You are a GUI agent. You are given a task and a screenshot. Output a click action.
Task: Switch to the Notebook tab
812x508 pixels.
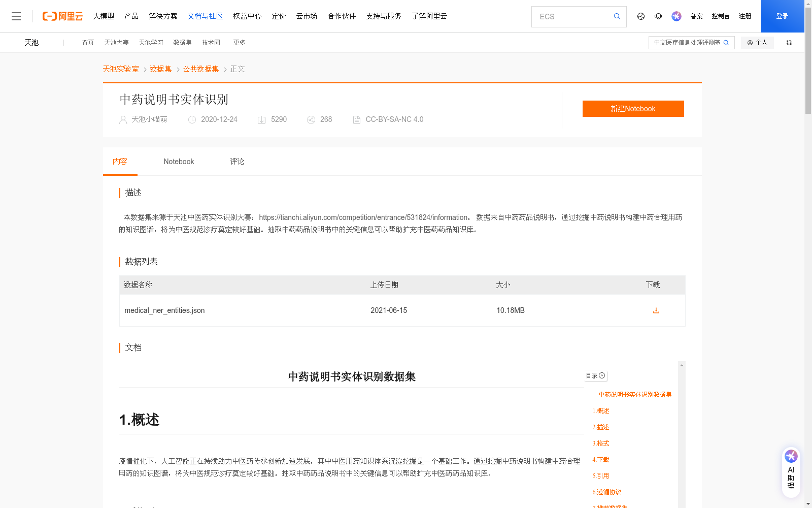pyautogui.click(x=179, y=162)
